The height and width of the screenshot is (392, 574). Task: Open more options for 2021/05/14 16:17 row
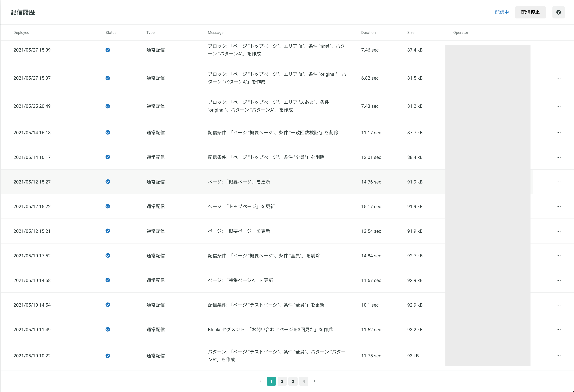[x=558, y=157]
